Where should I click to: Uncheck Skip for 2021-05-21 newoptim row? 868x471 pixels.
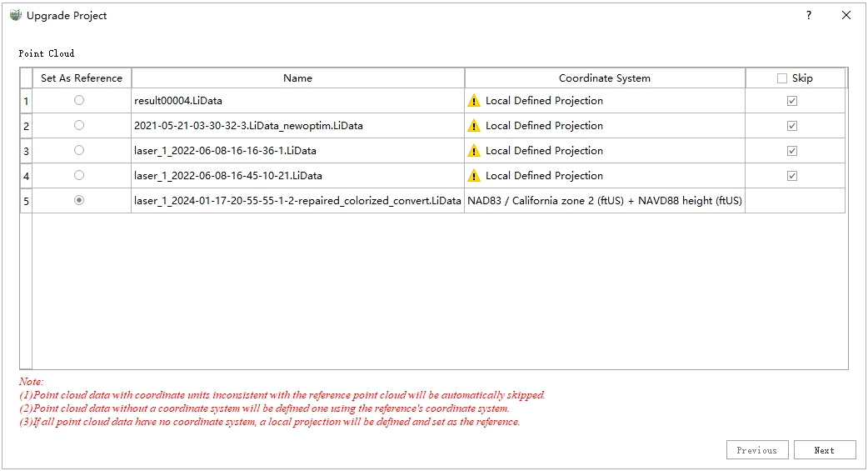coord(792,126)
